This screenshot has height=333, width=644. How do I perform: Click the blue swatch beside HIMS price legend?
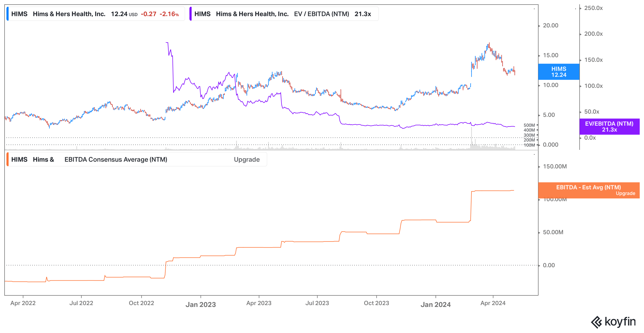click(8, 14)
